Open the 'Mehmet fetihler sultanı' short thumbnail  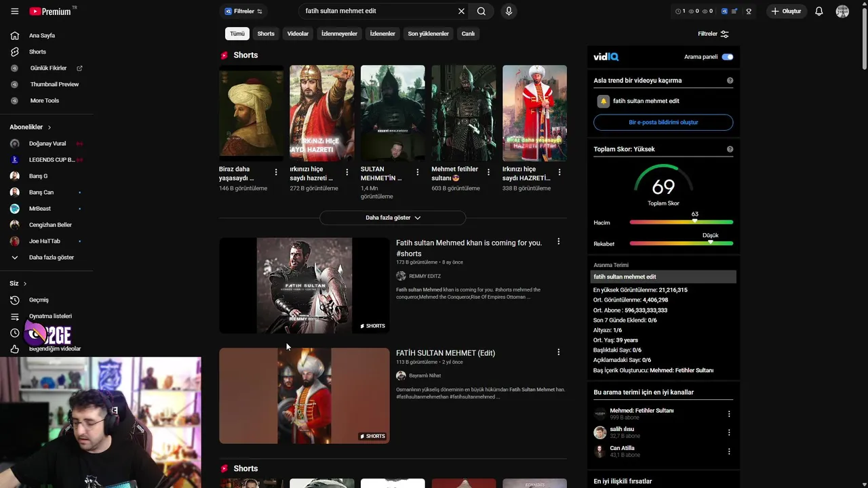click(464, 113)
